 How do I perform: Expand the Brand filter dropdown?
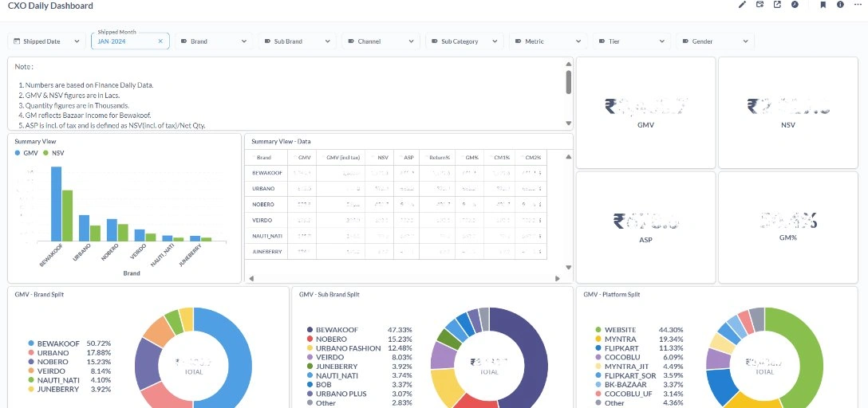tap(214, 41)
